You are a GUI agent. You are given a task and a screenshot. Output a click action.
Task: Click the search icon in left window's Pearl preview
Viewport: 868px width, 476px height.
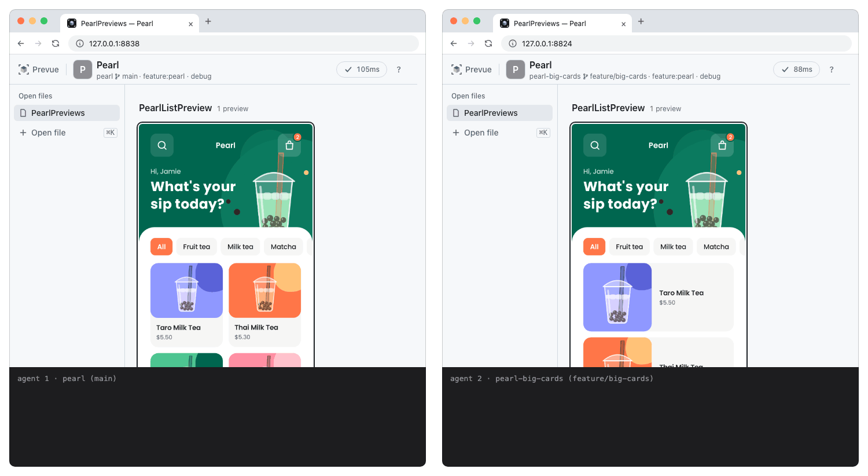(162, 145)
